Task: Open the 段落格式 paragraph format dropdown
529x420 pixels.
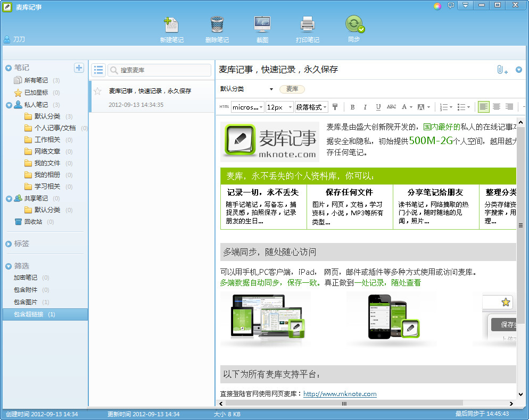Action: click(x=311, y=107)
